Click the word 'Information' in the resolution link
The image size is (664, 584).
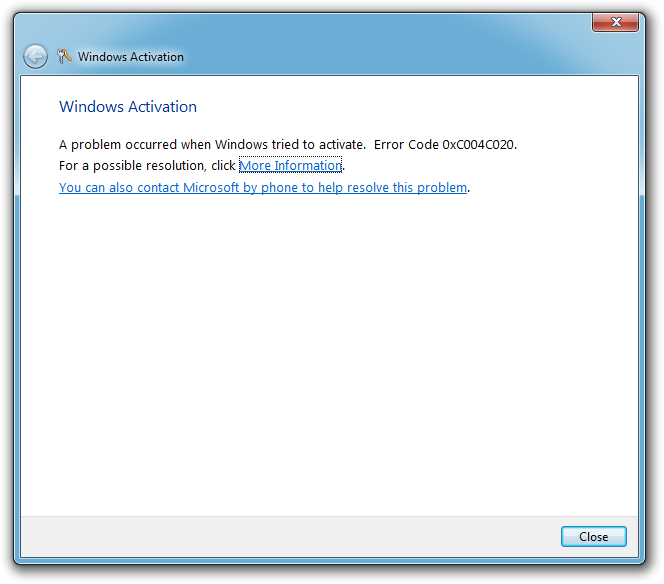[308, 165]
